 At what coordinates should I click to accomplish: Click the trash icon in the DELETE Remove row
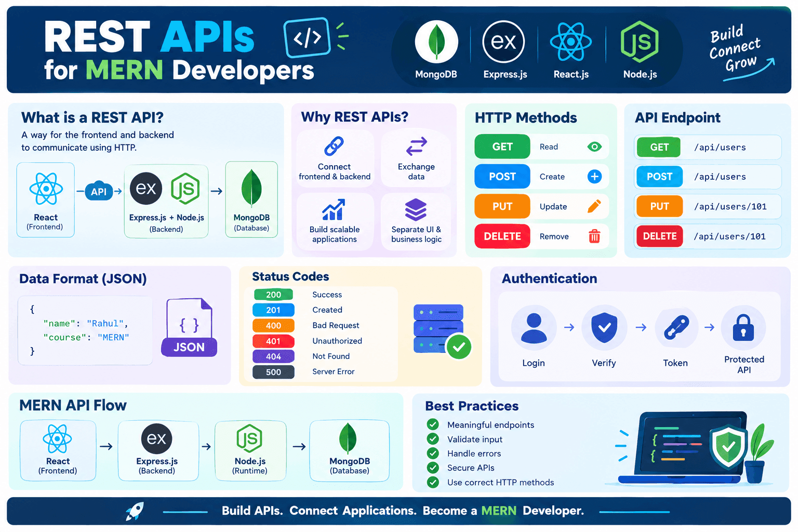coord(594,236)
